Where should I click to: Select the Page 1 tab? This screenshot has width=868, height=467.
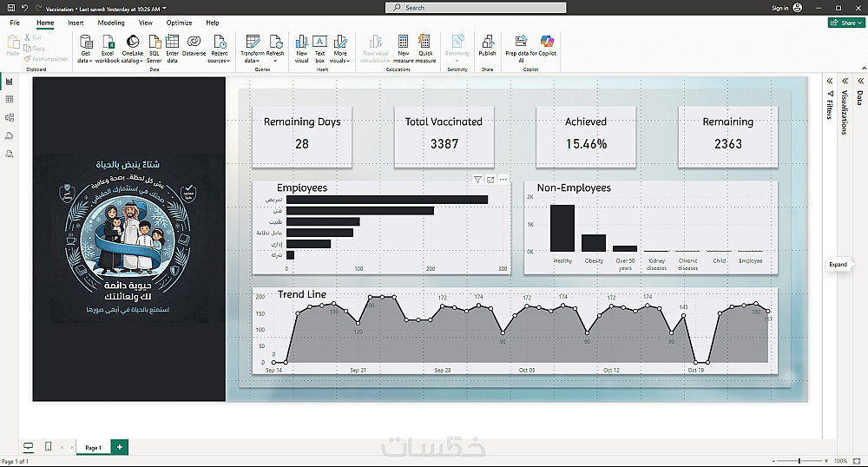[93, 447]
